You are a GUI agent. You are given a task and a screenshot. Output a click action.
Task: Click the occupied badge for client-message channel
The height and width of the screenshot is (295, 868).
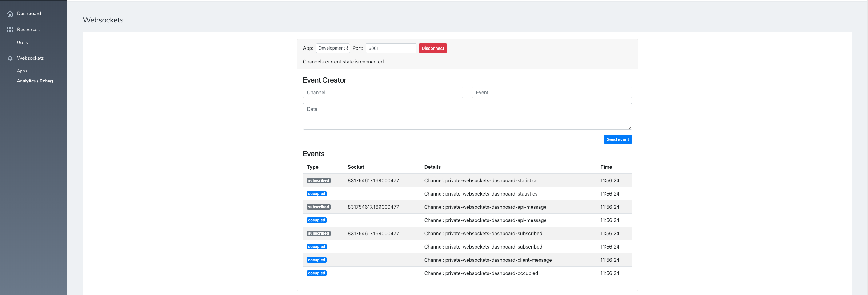click(316, 260)
